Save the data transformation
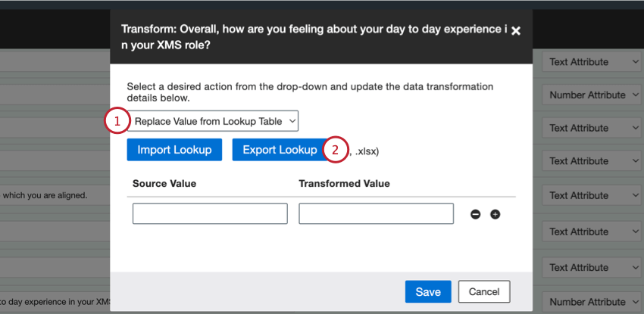This screenshot has width=644, height=314. [428, 291]
